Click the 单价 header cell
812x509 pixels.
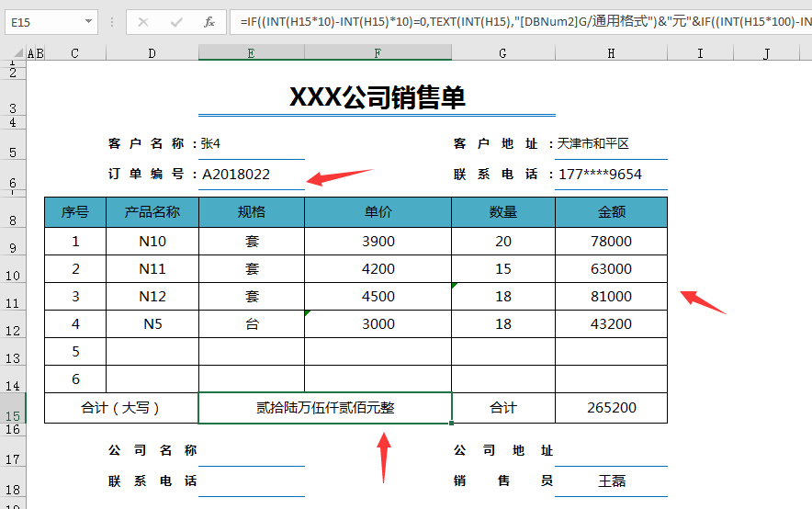[x=378, y=212]
